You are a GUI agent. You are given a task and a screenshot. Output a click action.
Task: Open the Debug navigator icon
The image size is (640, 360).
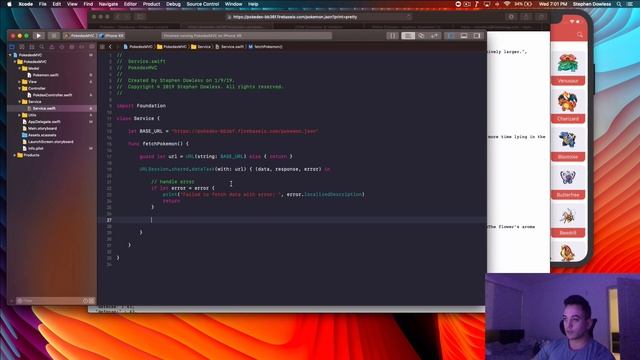(72, 47)
